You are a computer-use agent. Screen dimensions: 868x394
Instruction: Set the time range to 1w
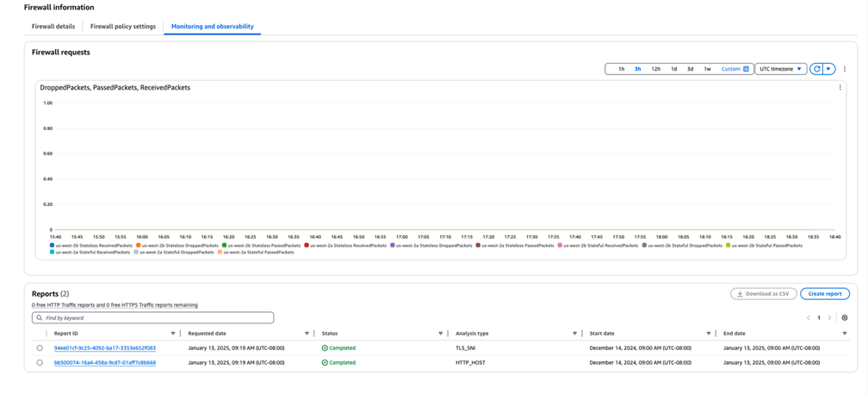tap(708, 69)
